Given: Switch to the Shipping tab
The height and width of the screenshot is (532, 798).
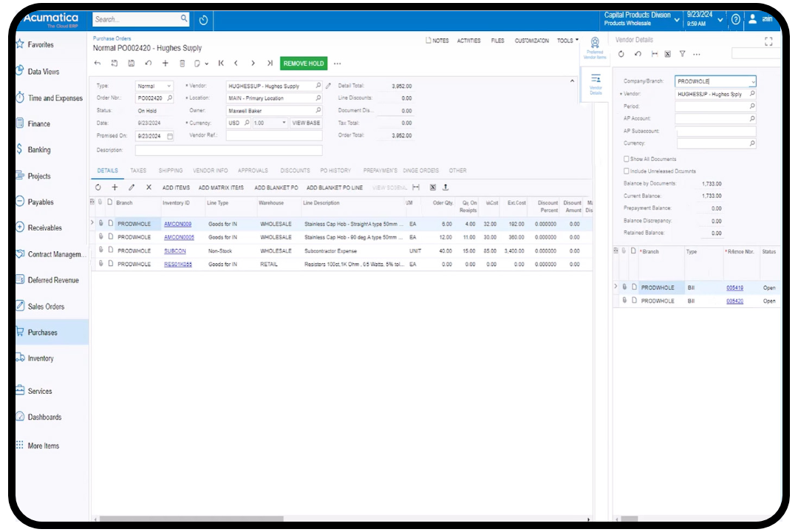Looking at the screenshot, I should pos(171,171).
